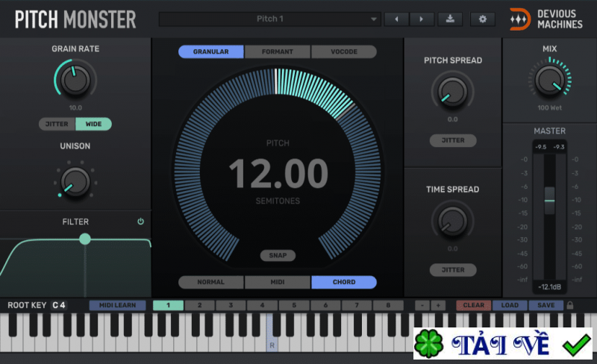Click the root key marked R
597x364 pixels.
pyautogui.click(x=272, y=333)
